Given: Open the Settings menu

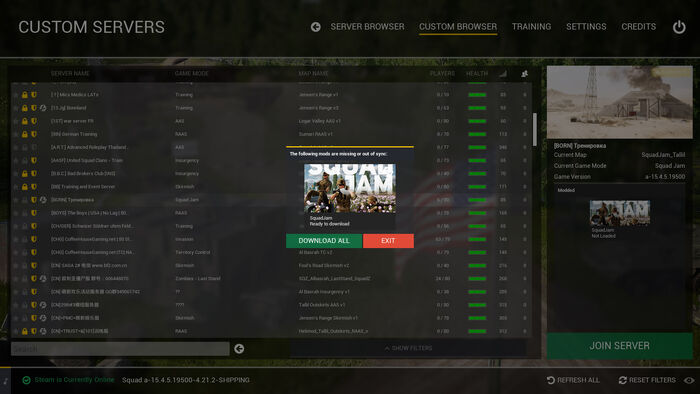Looking at the screenshot, I should 586,27.
